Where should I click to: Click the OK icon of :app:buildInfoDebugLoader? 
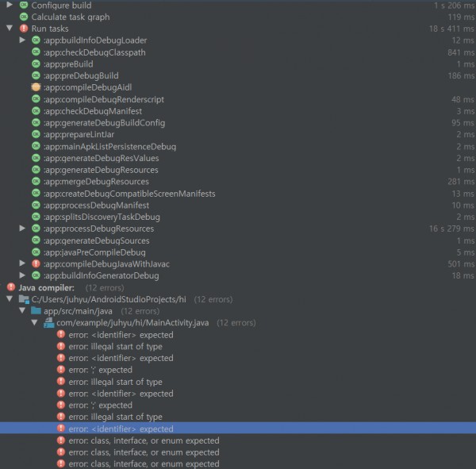(36, 40)
